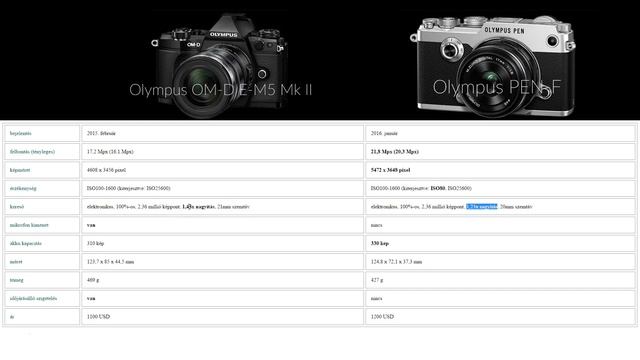Click the '123.7 x 85 x 44.5 mm' size value
The height and width of the screenshot is (360, 640).
tap(110, 262)
